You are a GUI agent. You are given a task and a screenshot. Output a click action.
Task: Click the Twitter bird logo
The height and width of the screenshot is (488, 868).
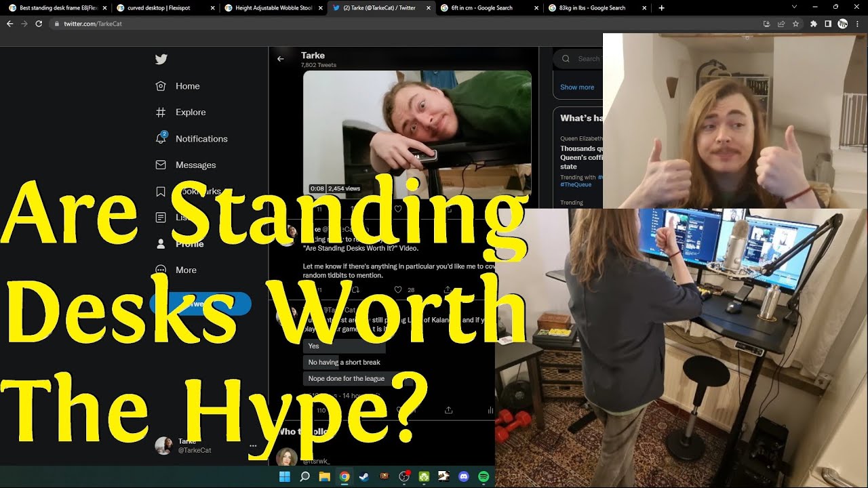(x=161, y=60)
